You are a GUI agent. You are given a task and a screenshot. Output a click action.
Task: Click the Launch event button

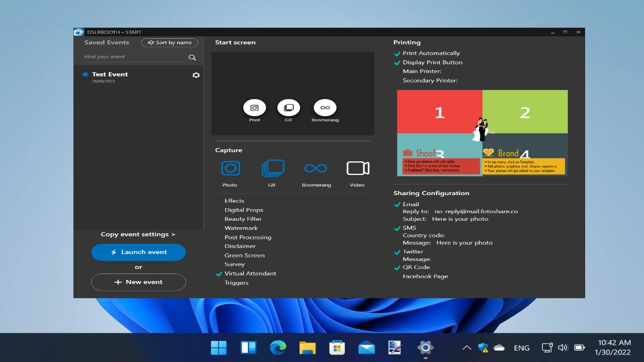138,252
